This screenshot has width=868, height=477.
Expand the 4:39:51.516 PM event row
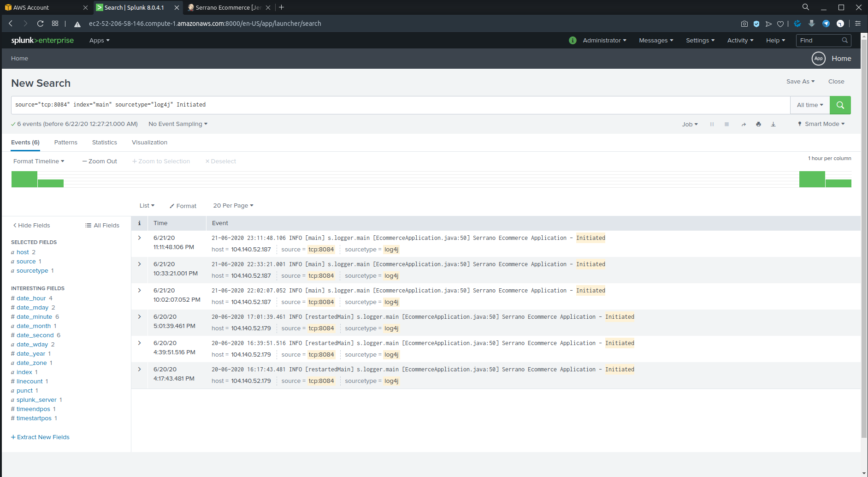click(139, 343)
